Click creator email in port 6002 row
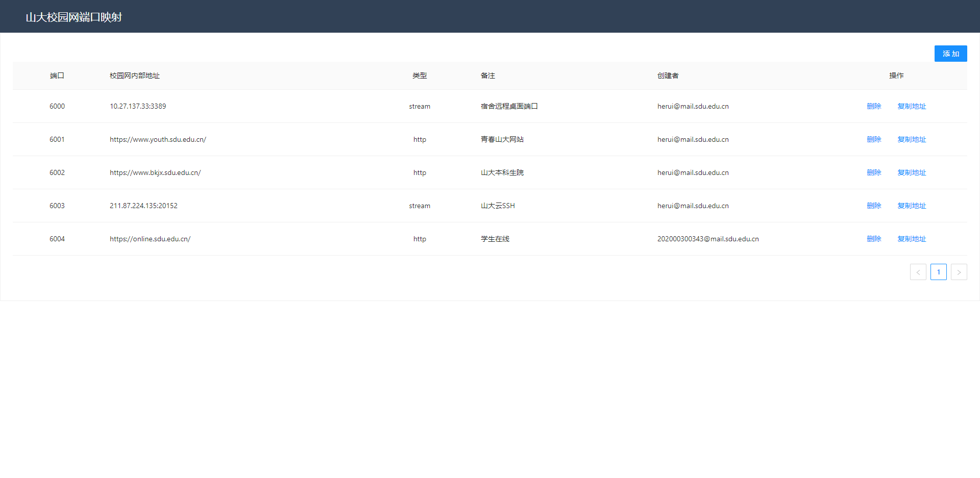This screenshot has height=478, width=980. [x=693, y=172]
